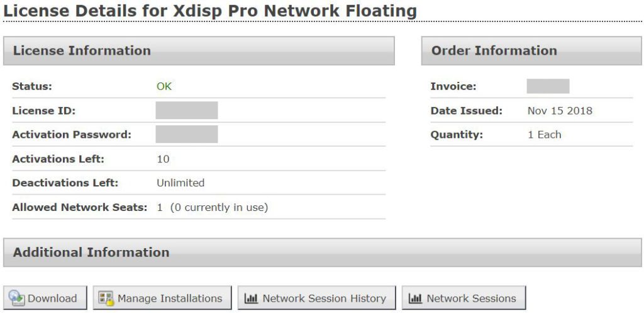Click the Activations Left value 10
The image size is (644, 313).
(x=163, y=159)
